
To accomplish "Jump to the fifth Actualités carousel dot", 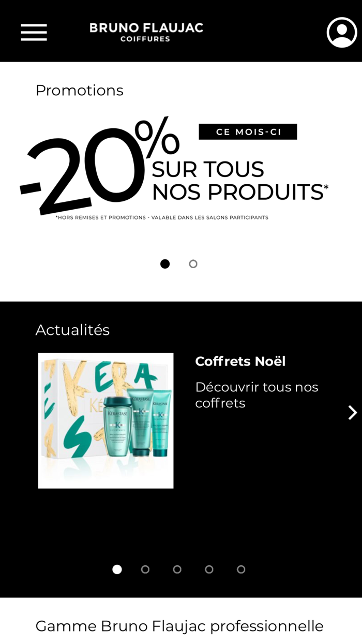I will point(241,569).
